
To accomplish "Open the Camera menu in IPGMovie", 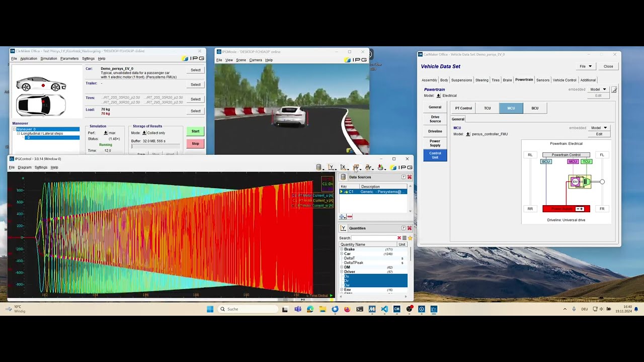I will point(256,60).
